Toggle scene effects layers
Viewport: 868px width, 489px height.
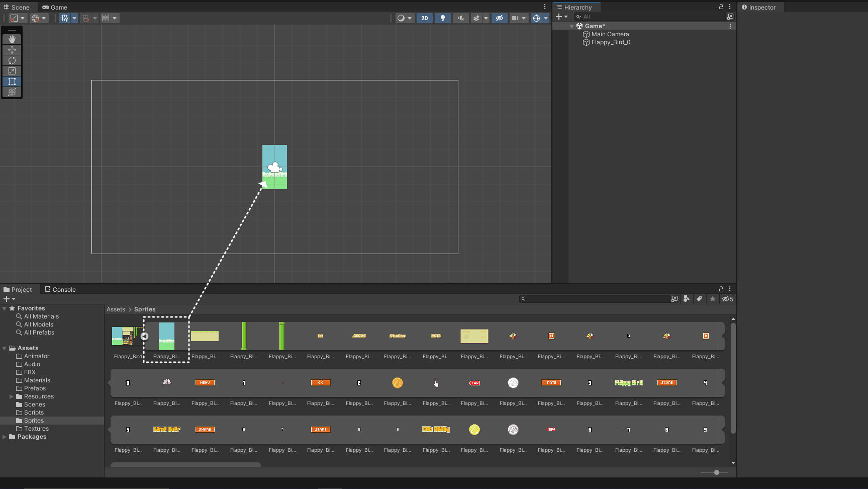click(476, 18)
